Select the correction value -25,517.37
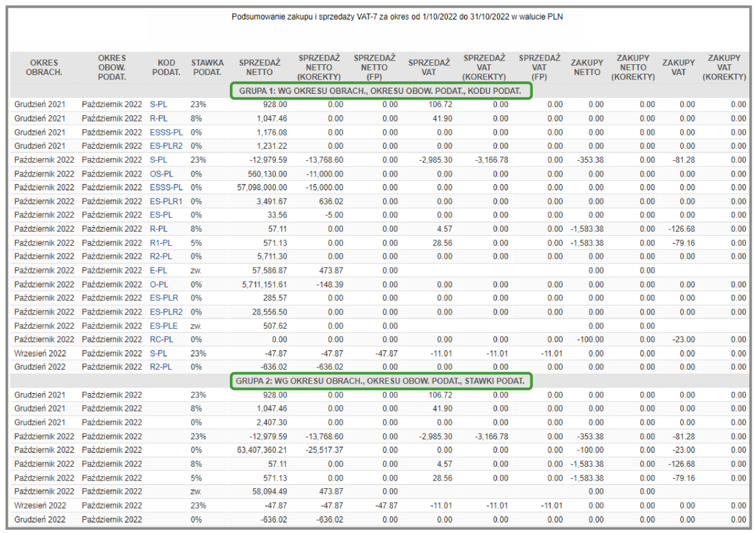756x533 pixels. (x=324, y=450)
